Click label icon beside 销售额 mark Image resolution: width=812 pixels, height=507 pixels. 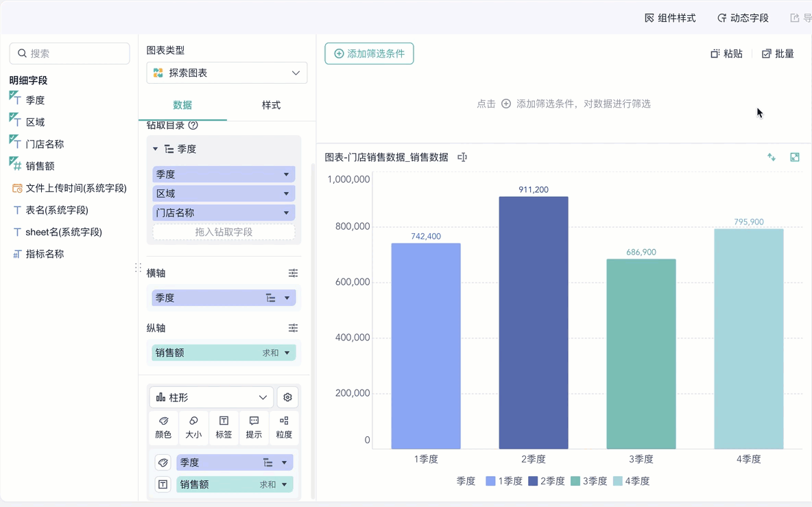163,484
